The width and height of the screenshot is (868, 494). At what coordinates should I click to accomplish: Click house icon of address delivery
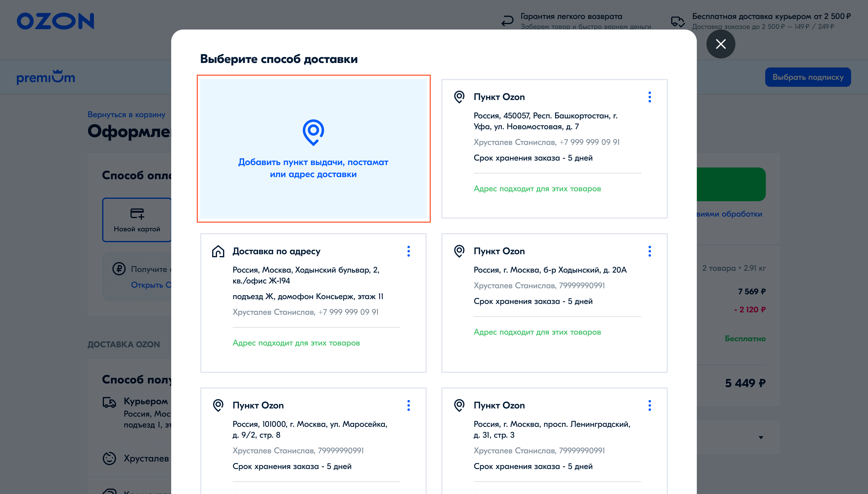point(218,252)
